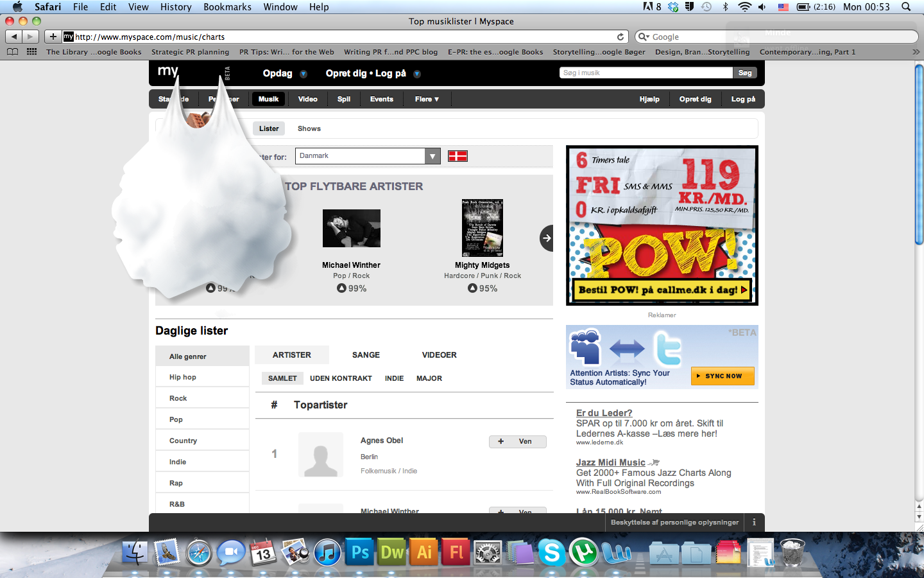
Task: Expand the Opdag dropdown arrow
Action: (x=304, y=74)
